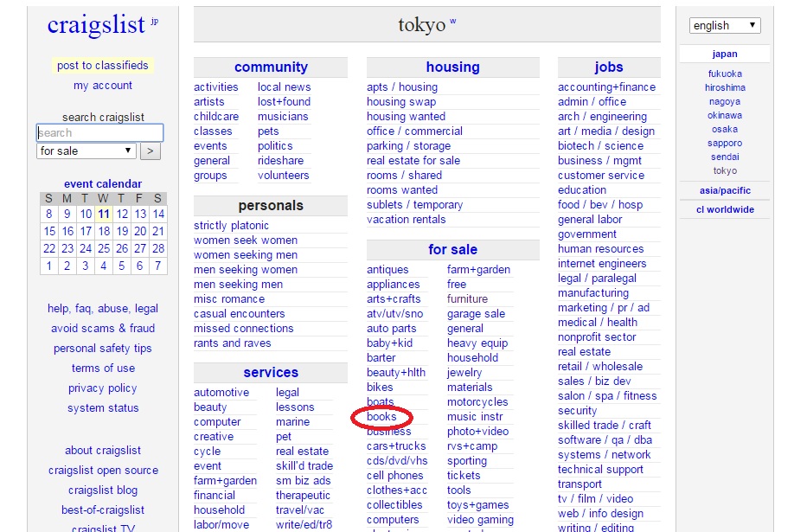This screenshot has height=532, width=794.
Task: Open 'computer' services link
Action: 217,421
